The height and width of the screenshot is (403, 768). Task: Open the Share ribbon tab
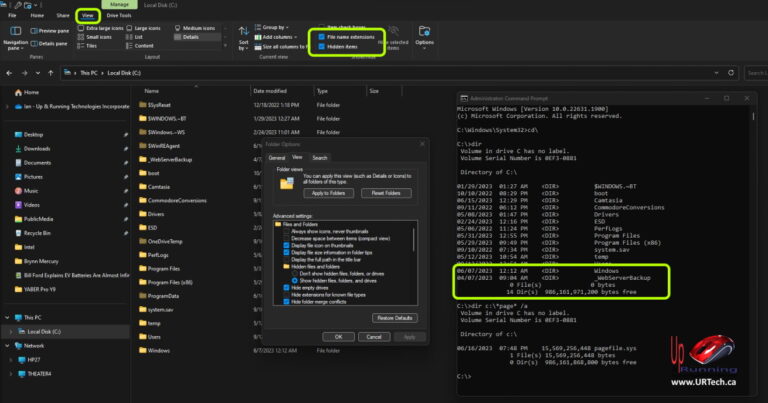coord(63,15)
